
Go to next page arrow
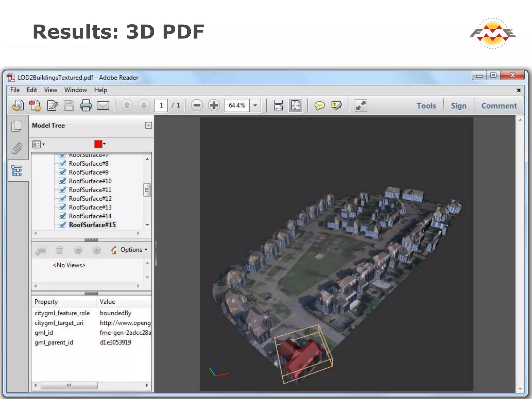point(144,105)
